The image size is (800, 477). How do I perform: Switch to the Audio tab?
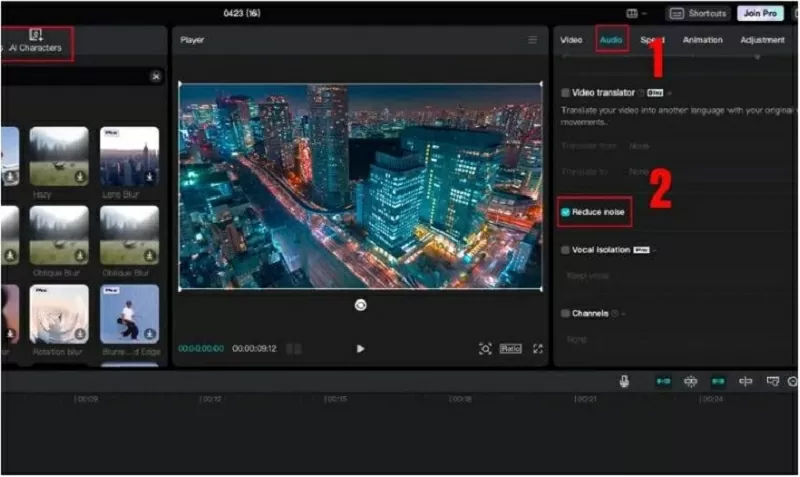point(611,40)
